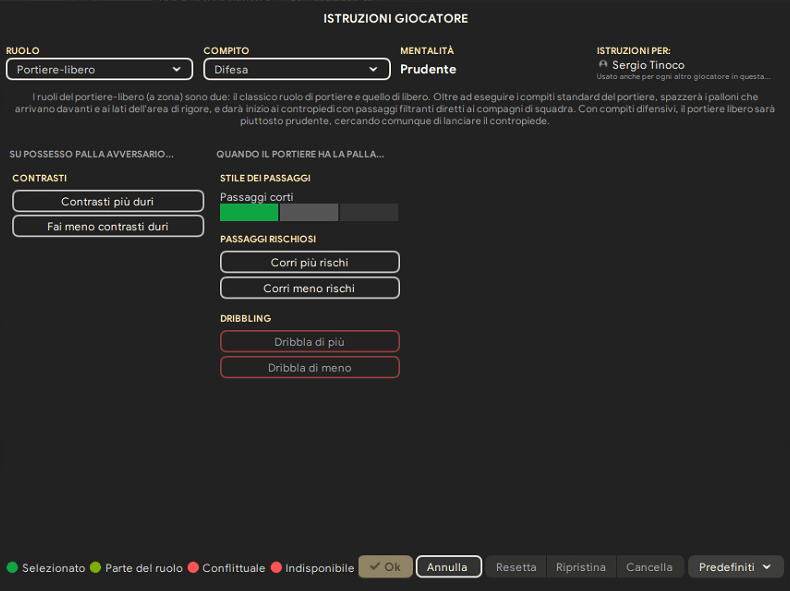The height and width of the screenshot is (591, 790).
Task: Click the green Selezionato legend dot
Action: pos(12,567)
